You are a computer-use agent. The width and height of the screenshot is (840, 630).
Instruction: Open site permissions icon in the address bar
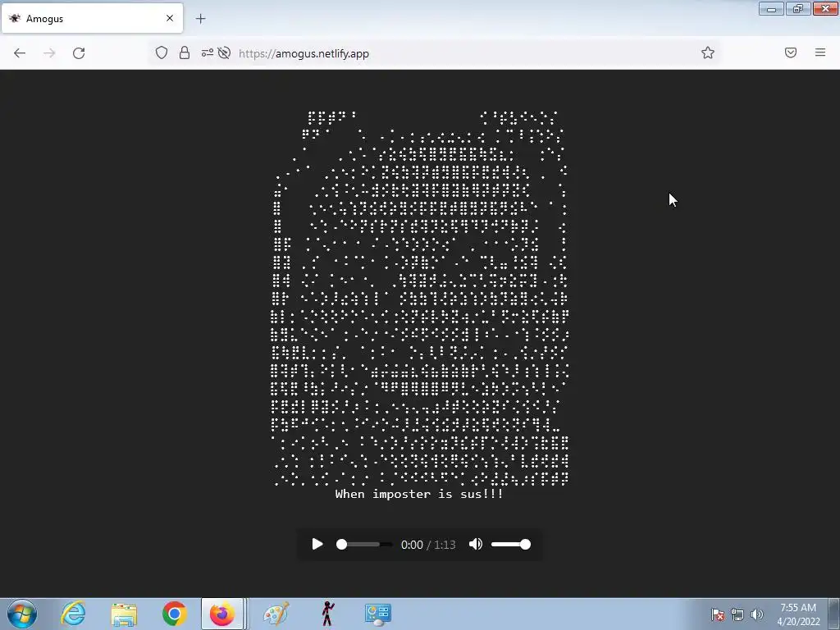[x=208, y=52]
